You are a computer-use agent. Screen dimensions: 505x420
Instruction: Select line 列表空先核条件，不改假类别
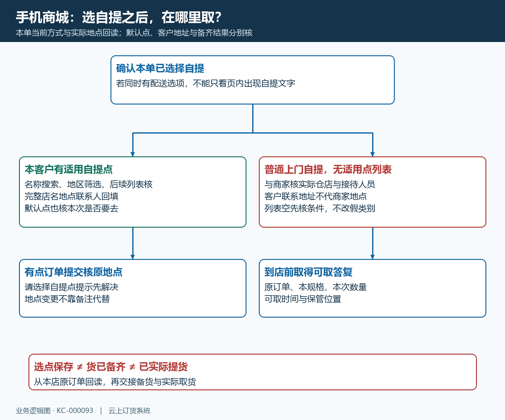(x=320, y=208)
